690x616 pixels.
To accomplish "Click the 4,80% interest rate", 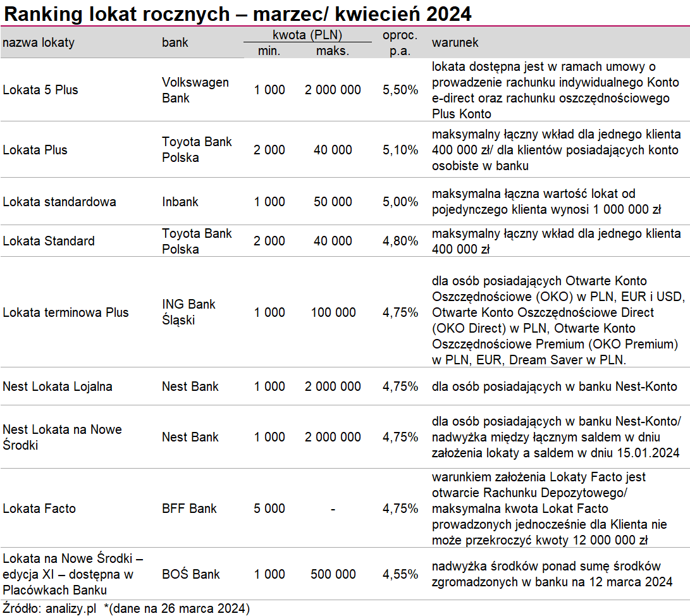I will point(400,241).
